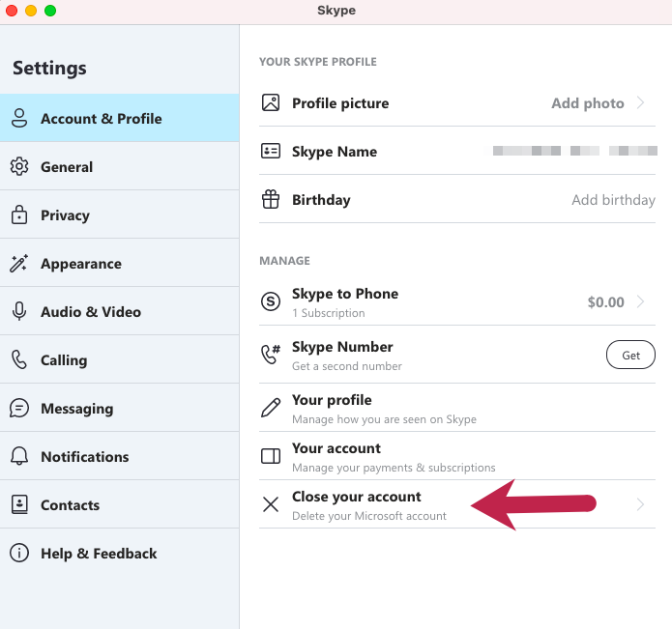672x629 pixels.
Task: Click the '1 Subscription' text
Action: pyautogui.click(x=329, y=313)
